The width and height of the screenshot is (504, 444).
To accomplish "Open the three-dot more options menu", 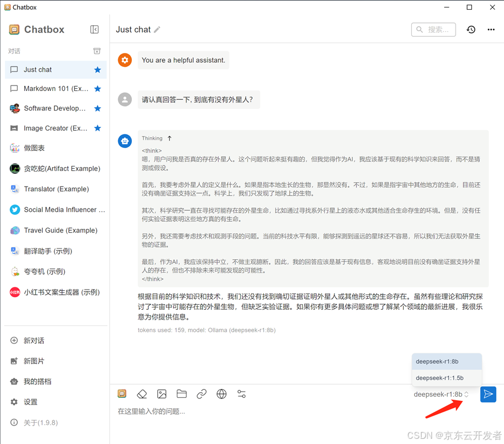I will [491, 29].
